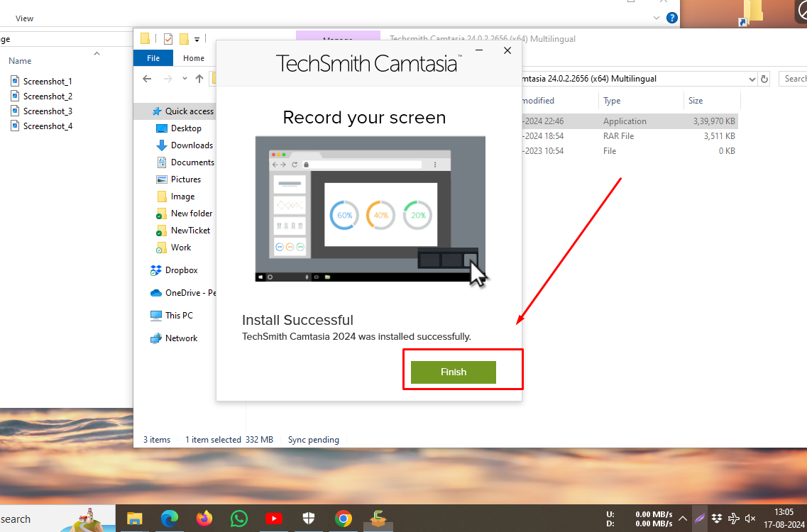This screenshot has width=807, height=532.
Task: Select the RAR File row
Action: click(x=630, y=136)
